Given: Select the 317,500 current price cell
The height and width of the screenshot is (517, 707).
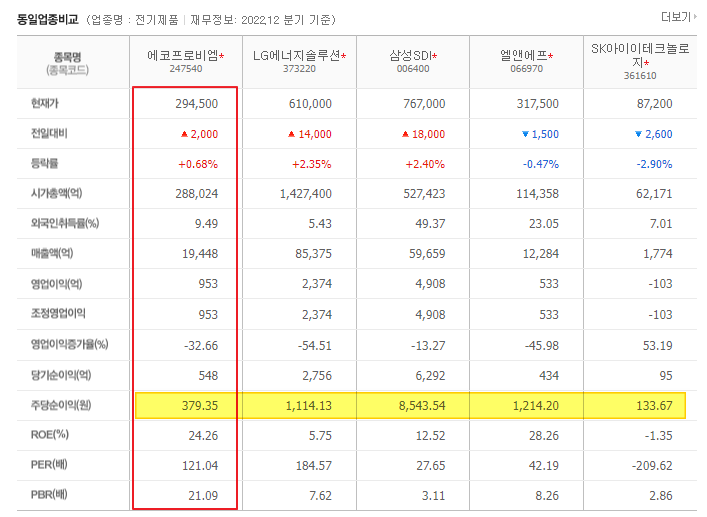Looking at the screenshot, I should pos(537,104).
